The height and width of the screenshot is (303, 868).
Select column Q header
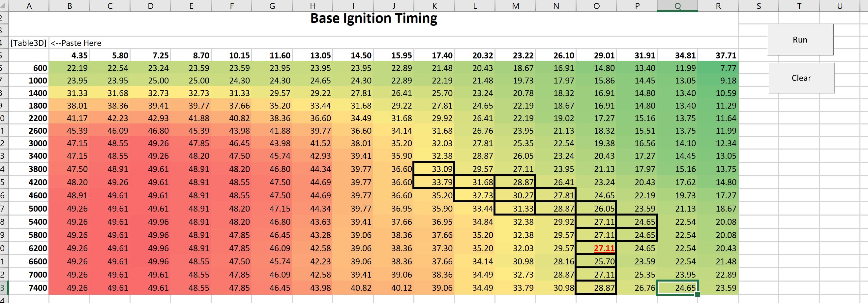tap(677, 6)
